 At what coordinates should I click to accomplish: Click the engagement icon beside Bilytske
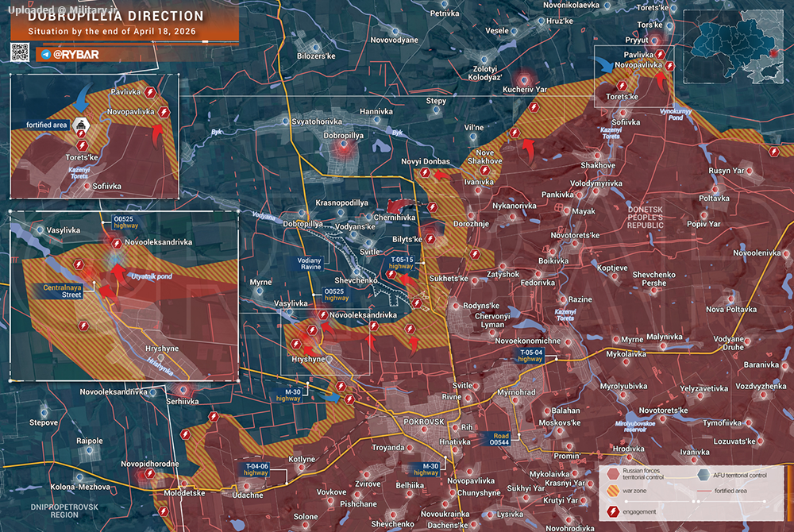pyautogui.click(x=430, y=238)
